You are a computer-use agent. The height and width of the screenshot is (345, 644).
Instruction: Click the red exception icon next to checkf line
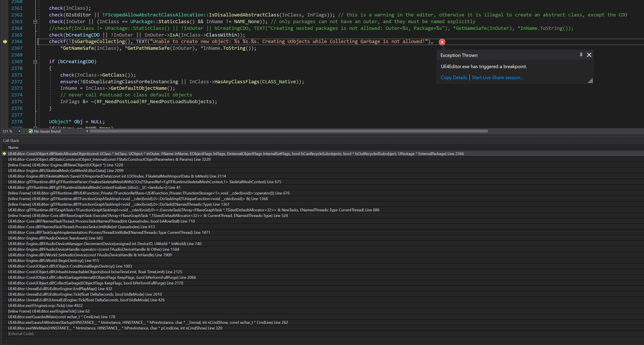click(442, 42)
